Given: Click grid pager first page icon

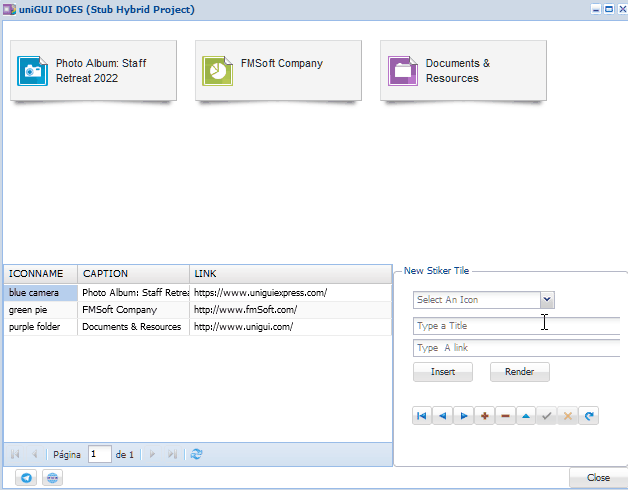Looking at the screenshot, I should [15, 454].
